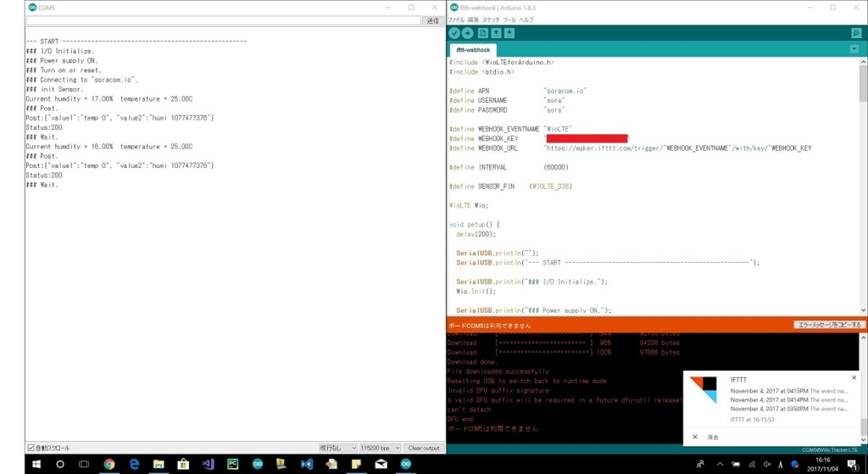Click the 消去 dismiss button on notification
Screen dimensions: 868x474
click(x=712, y=438)
